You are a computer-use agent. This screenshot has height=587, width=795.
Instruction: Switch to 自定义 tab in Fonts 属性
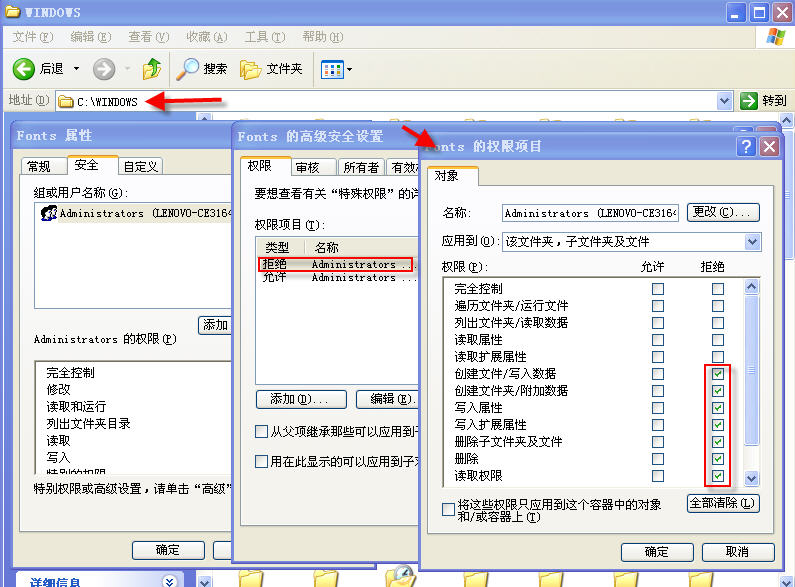140,166
